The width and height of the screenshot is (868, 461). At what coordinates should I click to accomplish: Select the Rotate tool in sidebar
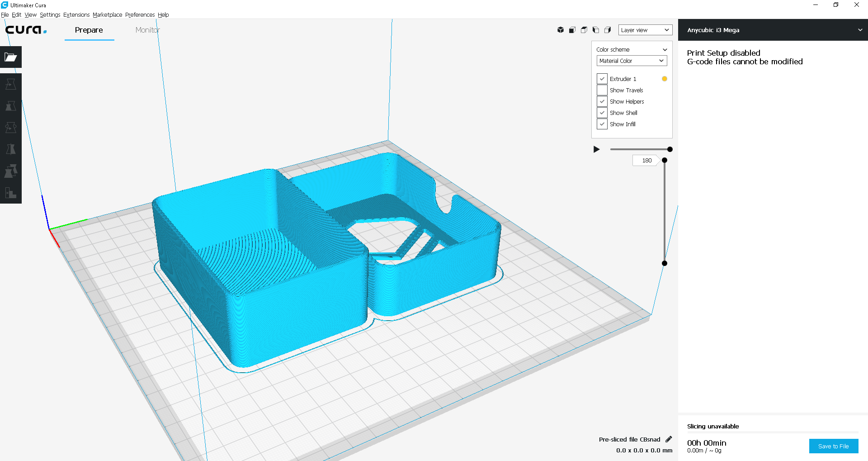click(10, 128)
